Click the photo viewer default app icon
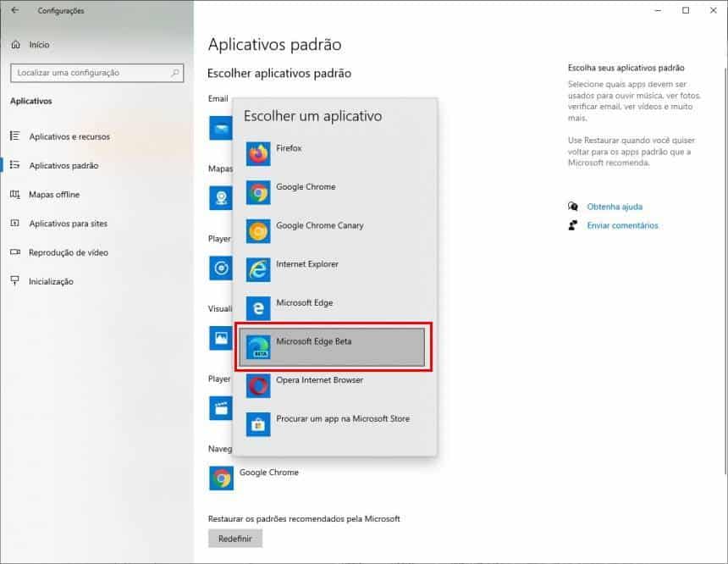Viewport: 728px width, 564px height. [221, 338]
